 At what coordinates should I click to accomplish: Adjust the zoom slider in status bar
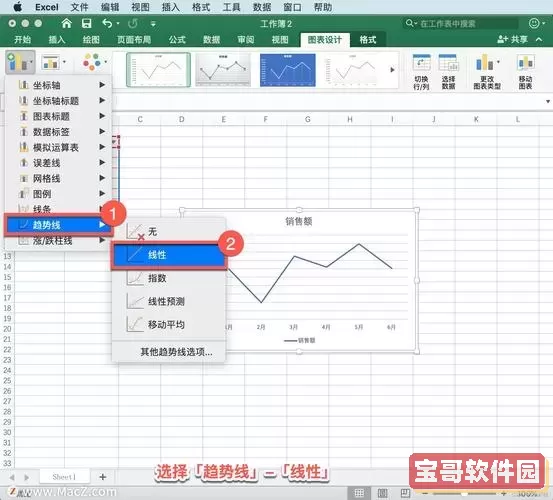point(464,493)
